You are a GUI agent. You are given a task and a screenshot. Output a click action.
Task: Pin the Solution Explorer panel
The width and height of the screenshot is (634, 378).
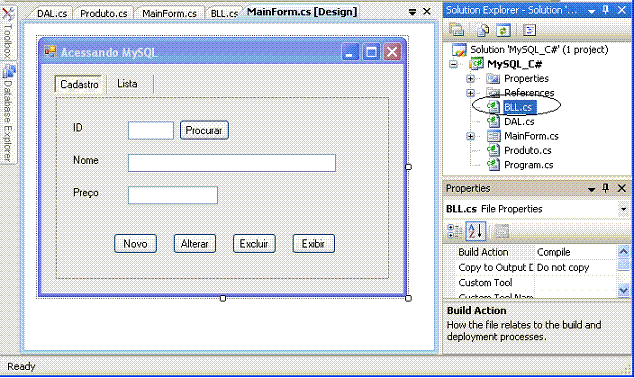coord(606,10)
